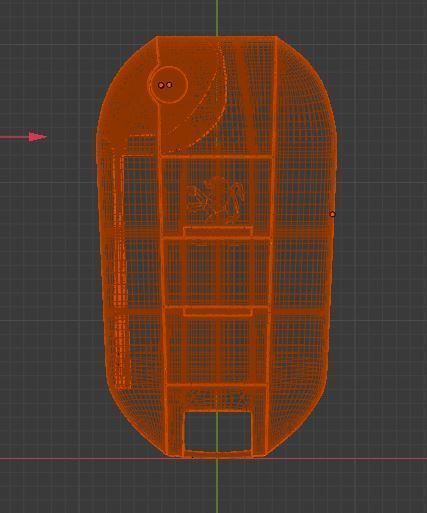Click the lion emblem on the wireframe mesh
The height and width of the screenshot is (513, 427).
click(215, 200)
